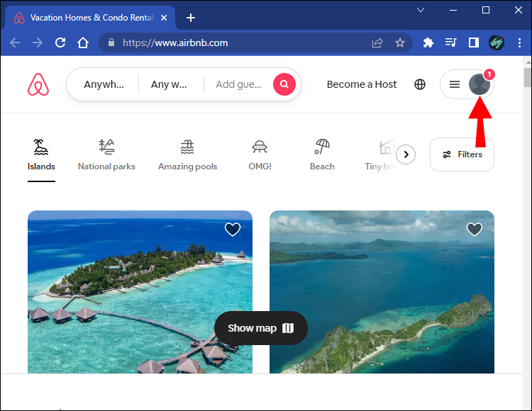Click the Become a Host link

(x=362, y=84)
